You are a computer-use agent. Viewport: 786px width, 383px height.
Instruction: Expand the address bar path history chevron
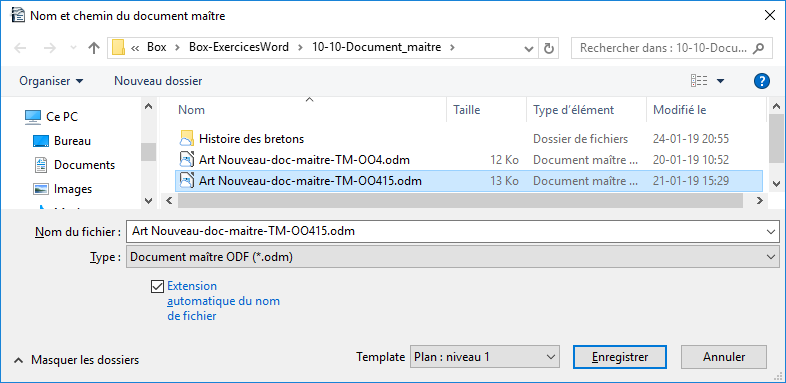point(528,48)
